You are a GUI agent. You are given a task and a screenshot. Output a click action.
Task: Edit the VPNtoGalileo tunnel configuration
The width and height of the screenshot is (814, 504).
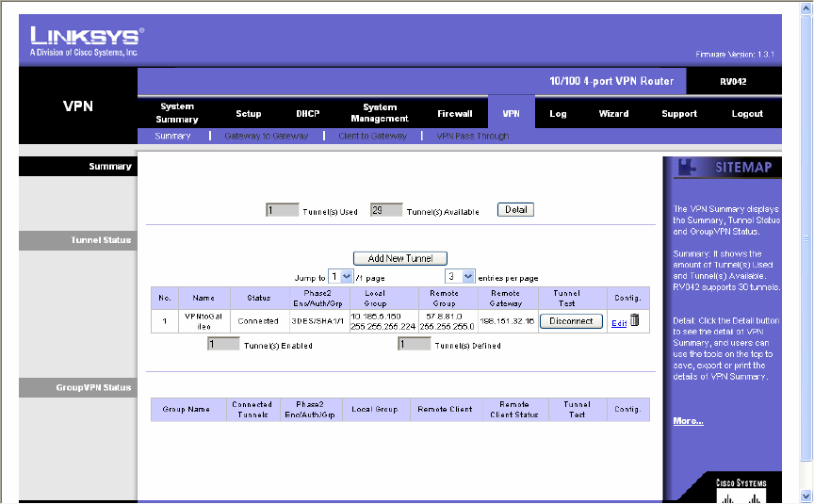pos(618,323)
